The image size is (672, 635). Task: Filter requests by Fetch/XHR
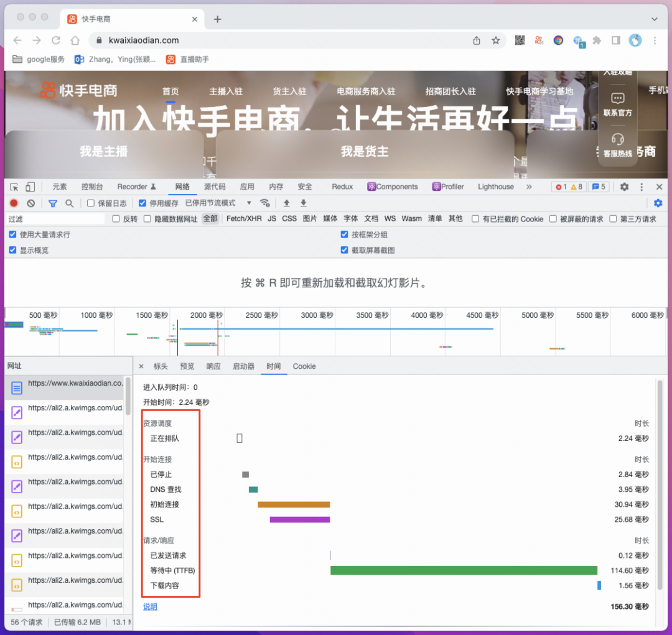(244, 218)
